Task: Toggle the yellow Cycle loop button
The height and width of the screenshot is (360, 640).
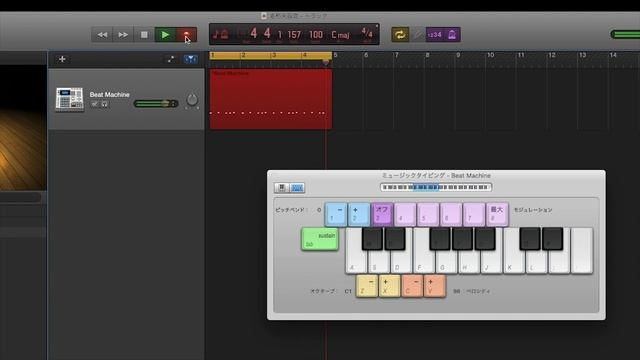Action: (x=400, y=35)
